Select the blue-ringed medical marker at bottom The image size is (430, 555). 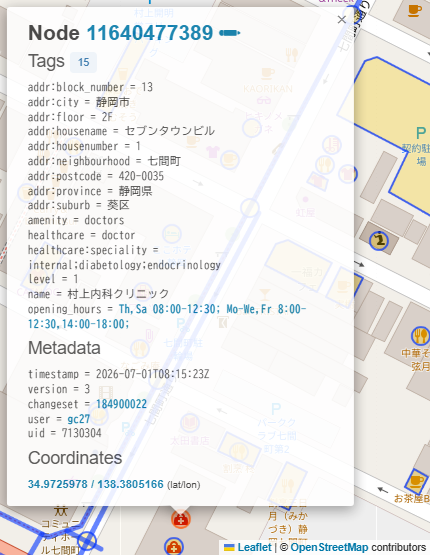click(x=173, y=547)
